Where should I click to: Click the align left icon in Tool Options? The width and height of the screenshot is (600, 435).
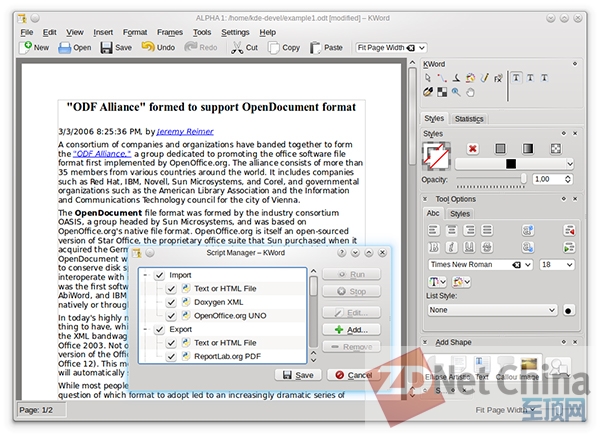pyautogui.click(x=433, y=230)
